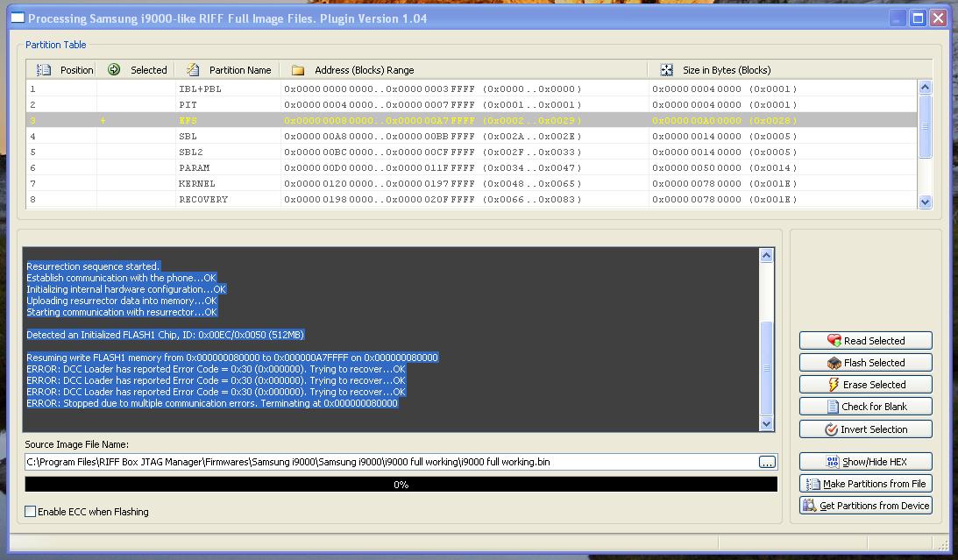Click Erase Selected button
The height and width of the screenshot is (560, 958).
point(866,384)
